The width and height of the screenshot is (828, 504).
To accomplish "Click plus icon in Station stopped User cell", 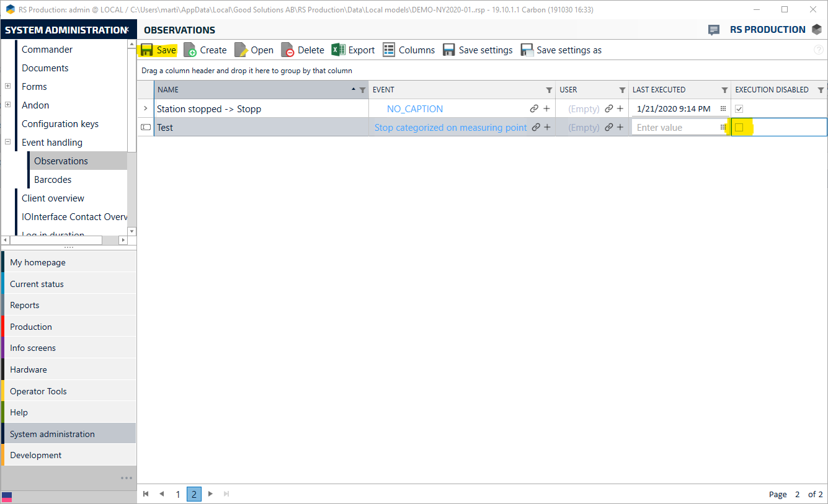I will click(620, 109).
